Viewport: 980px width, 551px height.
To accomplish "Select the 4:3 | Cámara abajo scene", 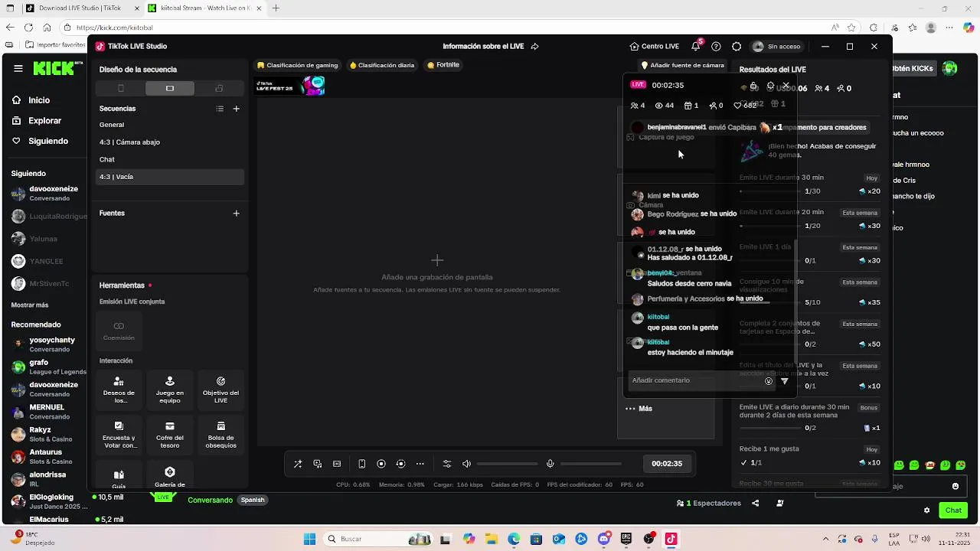I will (x=170, y=142).
